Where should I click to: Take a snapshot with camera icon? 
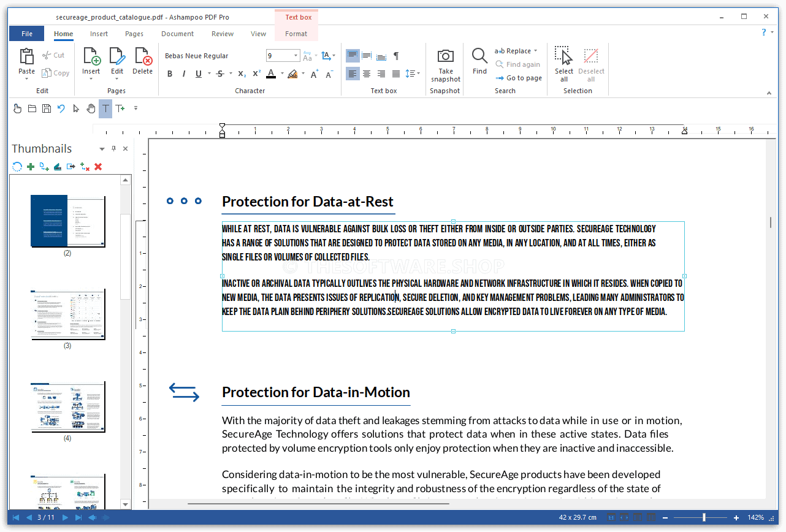[446, 56]
